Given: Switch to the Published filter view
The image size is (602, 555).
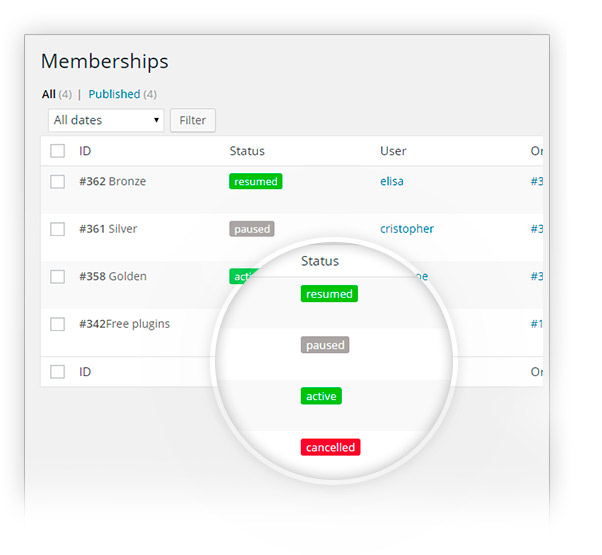Looking at the screenshot, I should pos(114,94).
